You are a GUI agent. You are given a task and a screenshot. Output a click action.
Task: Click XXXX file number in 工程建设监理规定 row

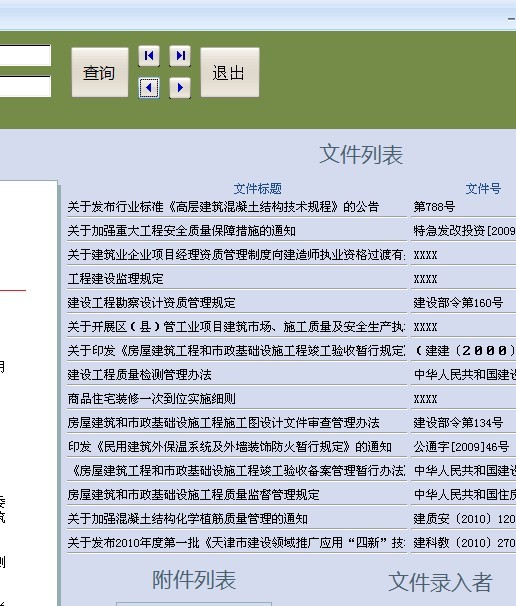pyautogui.click(x=463, y=279)
